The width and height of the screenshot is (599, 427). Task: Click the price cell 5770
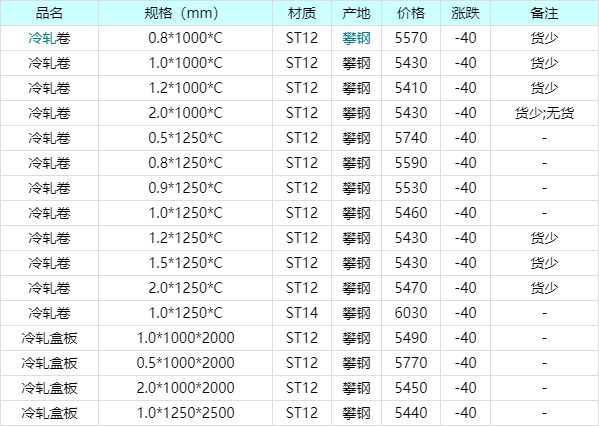[411, 363]
